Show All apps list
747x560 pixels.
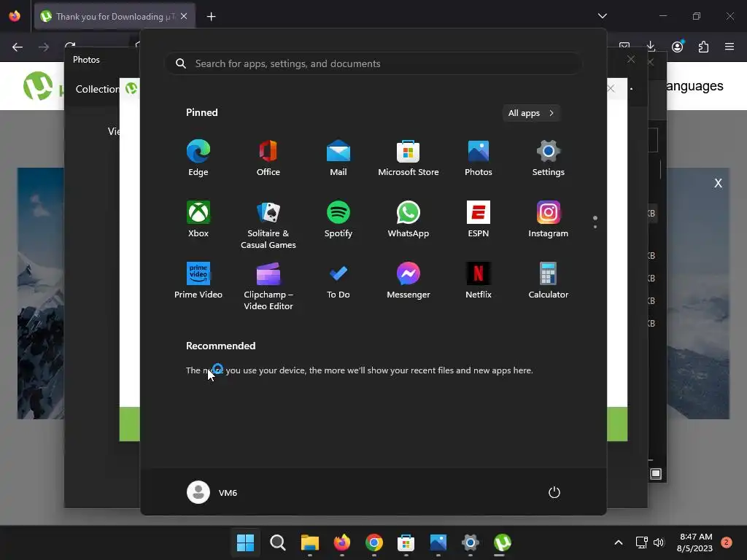[x=531, y=113]
